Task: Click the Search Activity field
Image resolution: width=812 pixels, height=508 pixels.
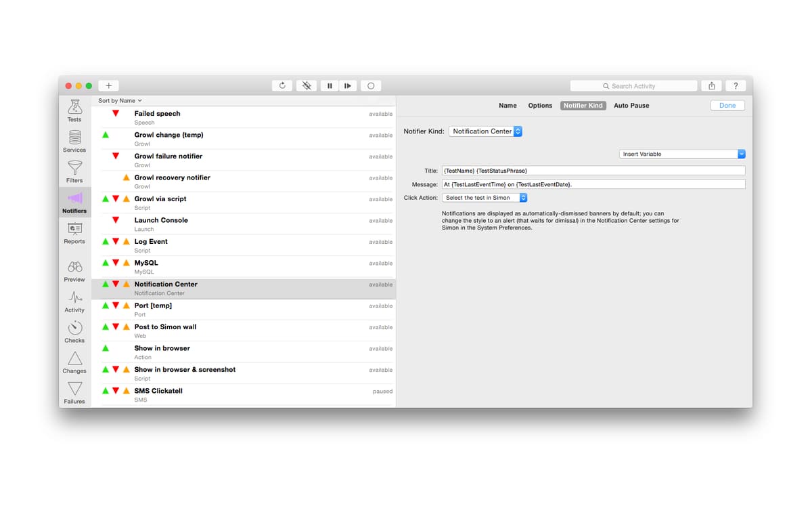Action: point(633,86)
